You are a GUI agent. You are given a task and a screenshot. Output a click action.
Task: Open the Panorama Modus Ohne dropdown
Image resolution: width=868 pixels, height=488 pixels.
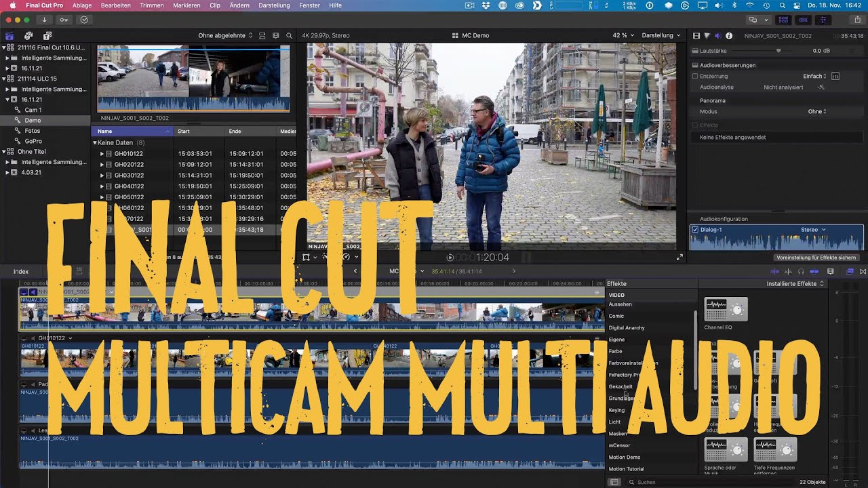[x=817, y=111]
